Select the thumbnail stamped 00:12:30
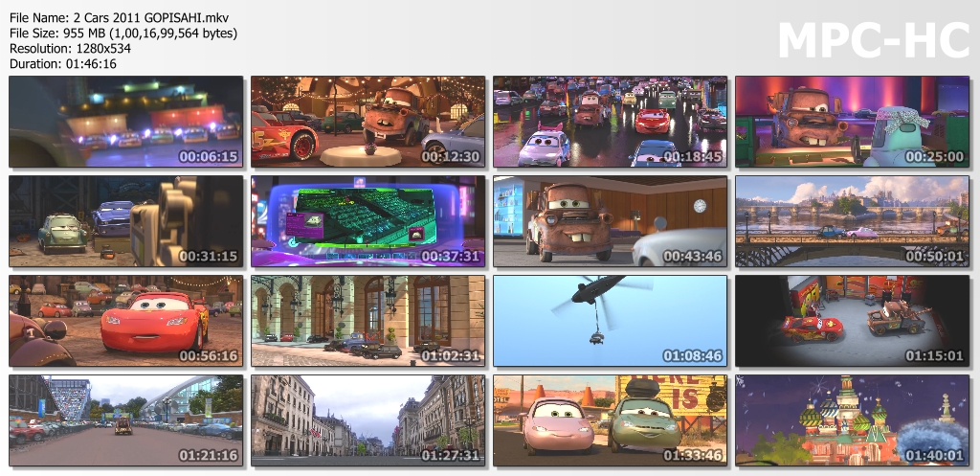The width and height of the screenshot is (980, 476). tap(368, 122)
